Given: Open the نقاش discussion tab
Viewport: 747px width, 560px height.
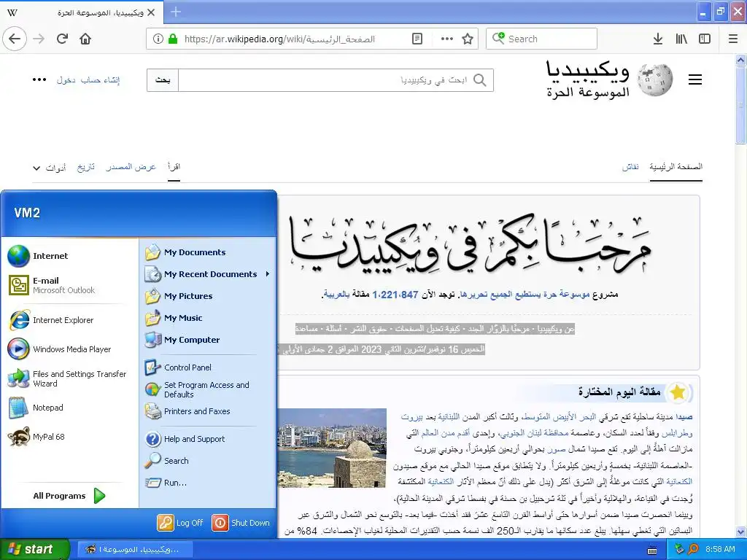Looking at the screenshot, I should [630, 167].
